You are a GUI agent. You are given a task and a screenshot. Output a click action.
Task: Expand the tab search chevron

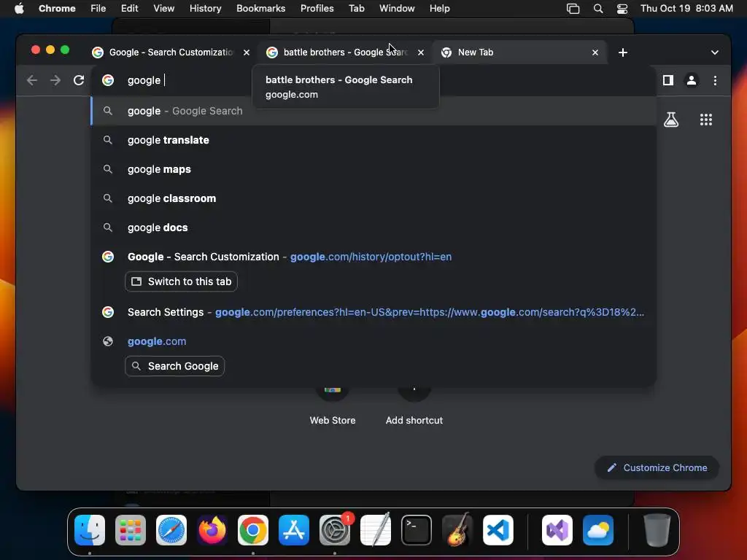(715, 52)
